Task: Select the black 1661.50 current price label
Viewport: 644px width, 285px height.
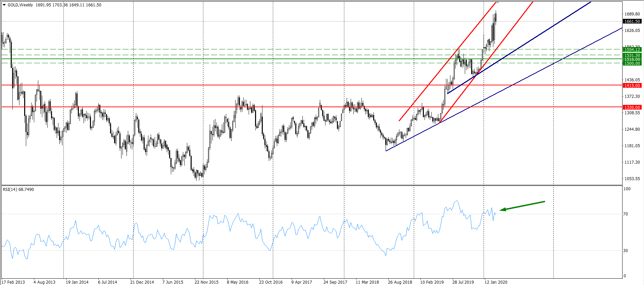Action: 632,22
